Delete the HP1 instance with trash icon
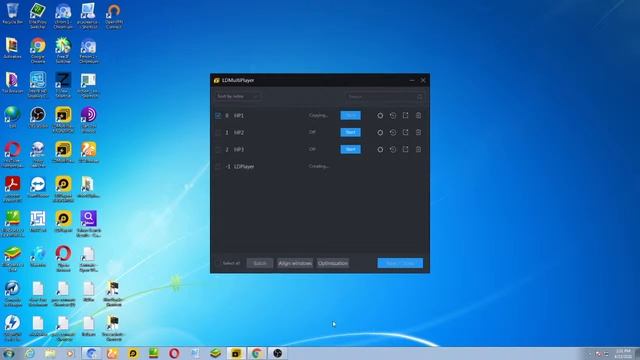The height and width of the screenshot is (360, 640). [x=418, y=116]
